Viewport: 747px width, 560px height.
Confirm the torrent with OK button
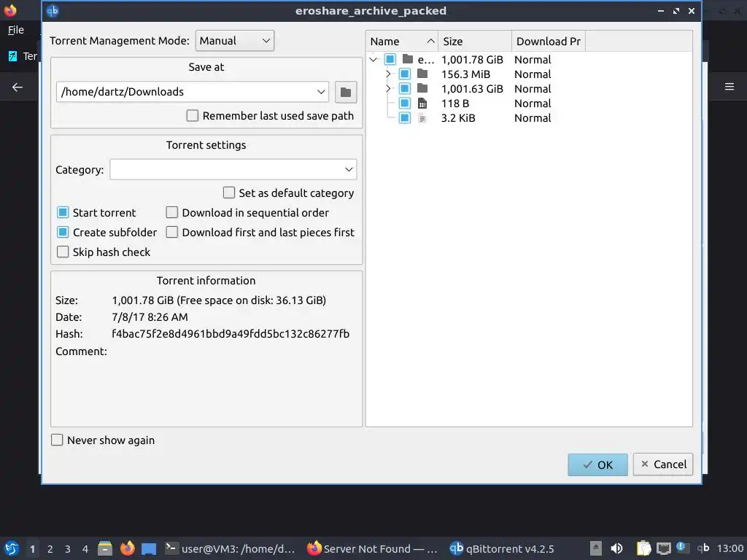(x=597, y=464)
